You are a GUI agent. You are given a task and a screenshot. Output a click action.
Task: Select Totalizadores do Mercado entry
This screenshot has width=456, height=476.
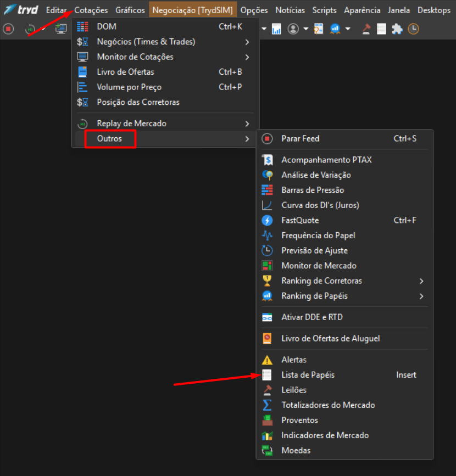344,405
